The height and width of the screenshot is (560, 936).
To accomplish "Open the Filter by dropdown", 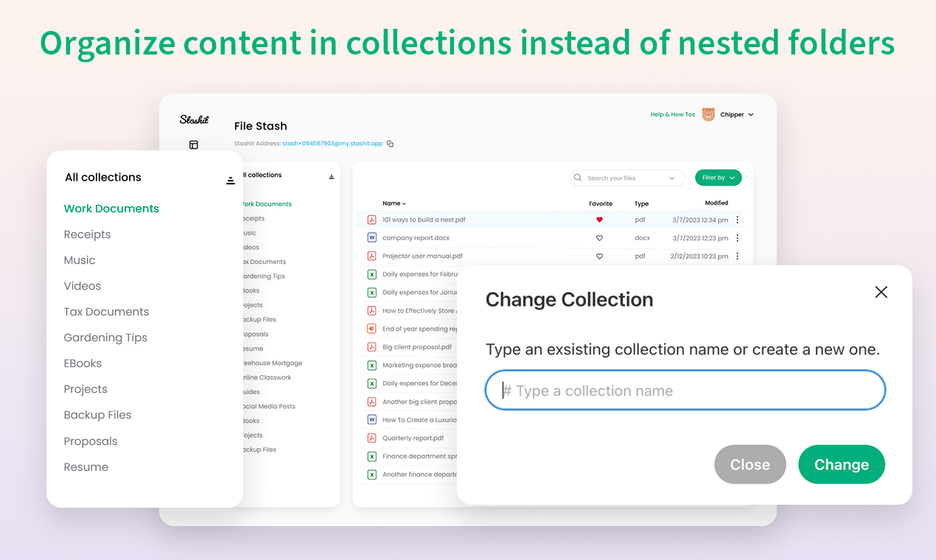I will (x=718, y=178).
